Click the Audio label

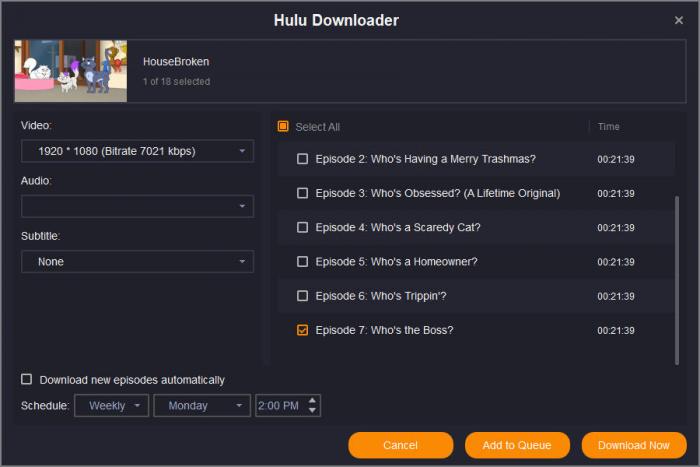click(36, 181)
